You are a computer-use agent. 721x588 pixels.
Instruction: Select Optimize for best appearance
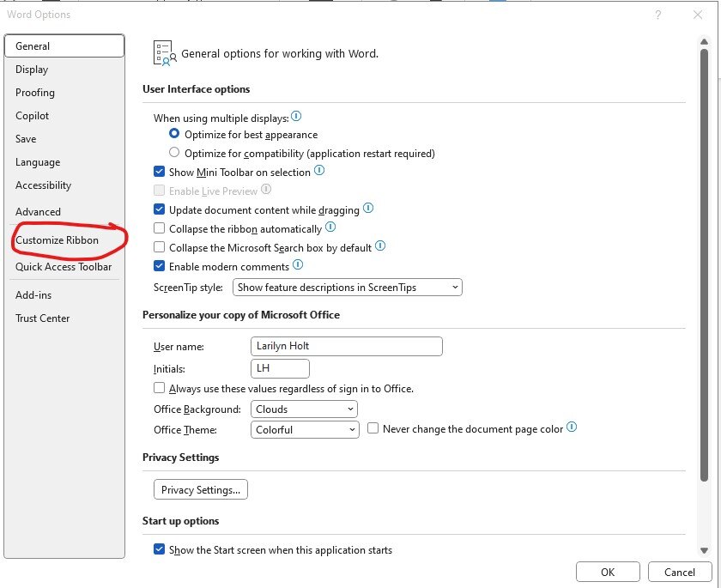coord(173,134)
